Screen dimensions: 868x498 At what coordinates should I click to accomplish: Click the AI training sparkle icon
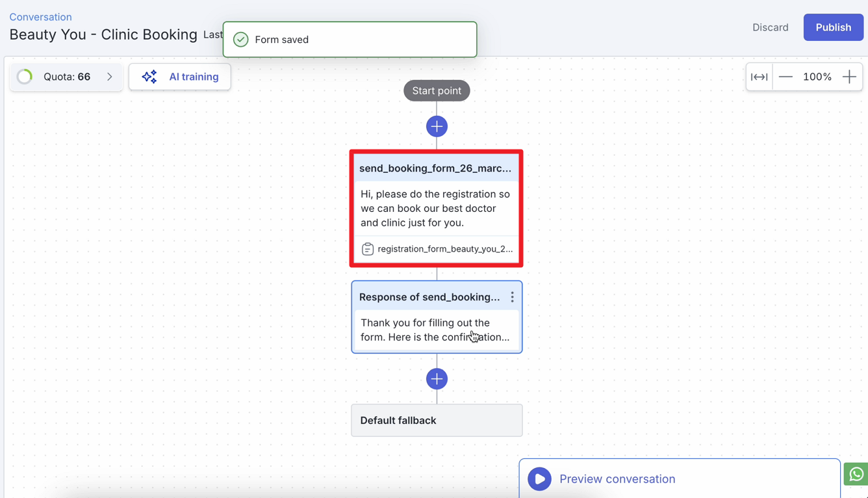149,77
